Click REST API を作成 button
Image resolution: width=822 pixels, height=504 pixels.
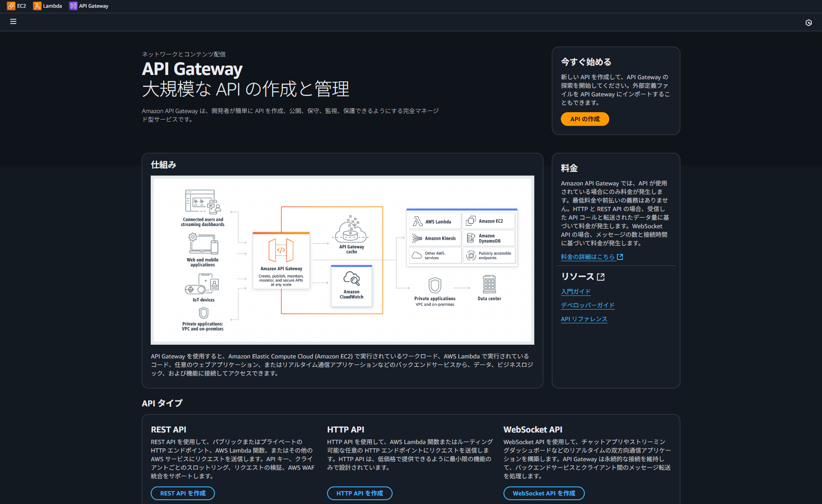(x=183, y=493)
